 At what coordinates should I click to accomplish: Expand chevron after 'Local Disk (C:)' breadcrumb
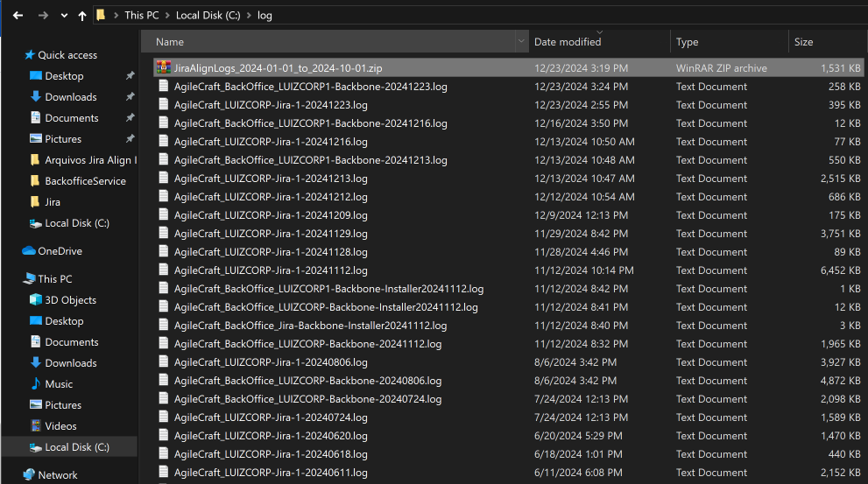tap(249, 16)
